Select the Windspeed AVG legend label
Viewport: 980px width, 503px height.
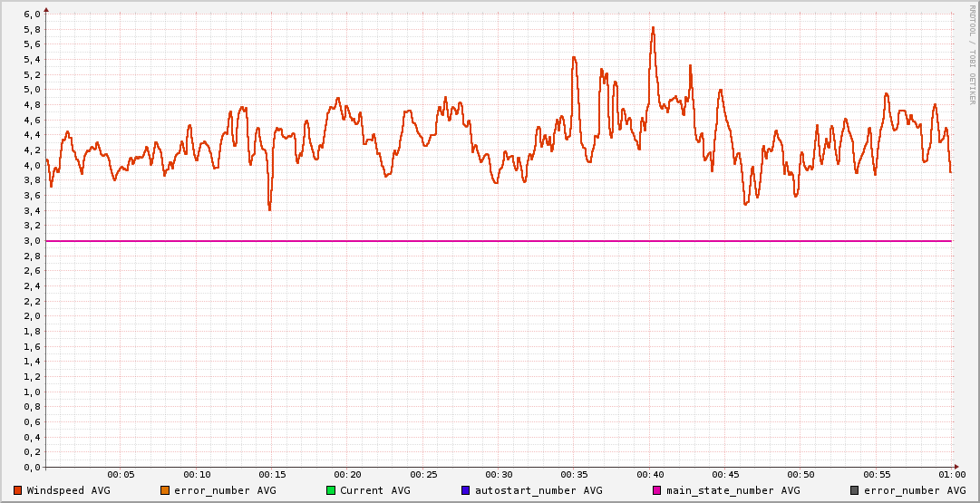tap(68, 490)
